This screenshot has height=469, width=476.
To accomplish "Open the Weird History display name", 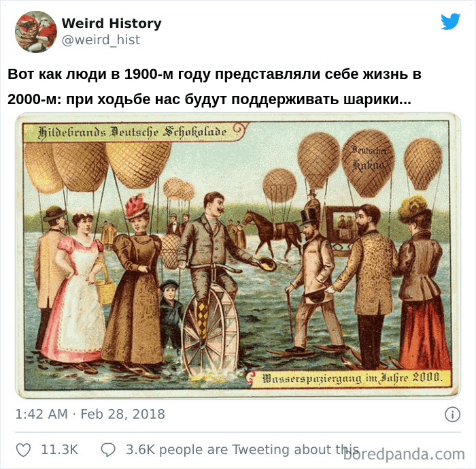I will tap(112, 23).
